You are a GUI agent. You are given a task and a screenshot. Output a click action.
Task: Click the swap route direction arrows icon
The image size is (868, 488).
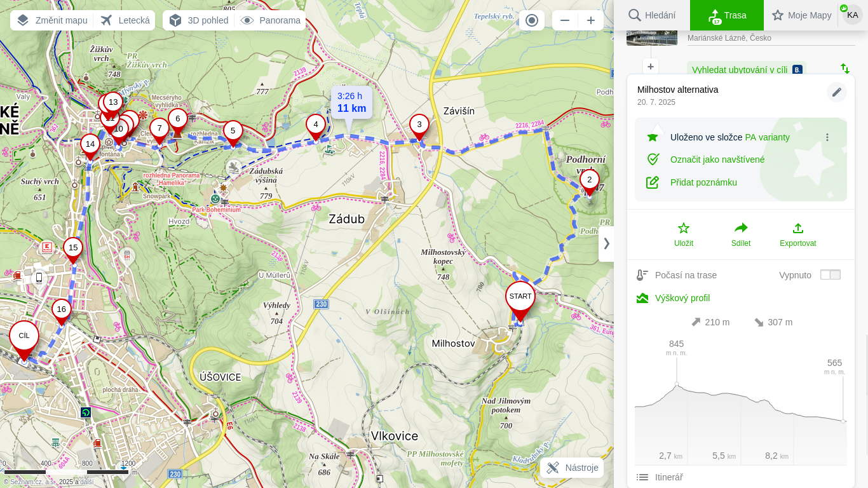(x=845, y=68)
